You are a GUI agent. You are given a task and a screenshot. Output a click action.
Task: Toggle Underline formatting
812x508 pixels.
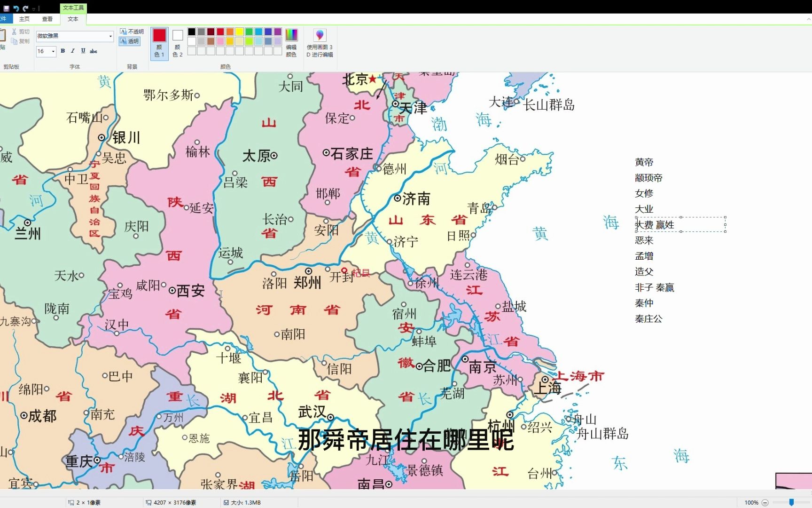83,51
